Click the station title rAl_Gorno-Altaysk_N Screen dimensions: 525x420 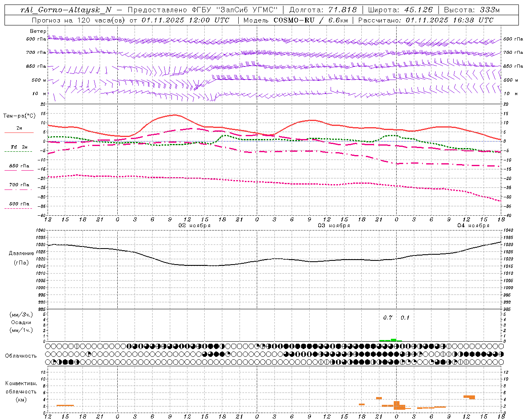(66, 10)
